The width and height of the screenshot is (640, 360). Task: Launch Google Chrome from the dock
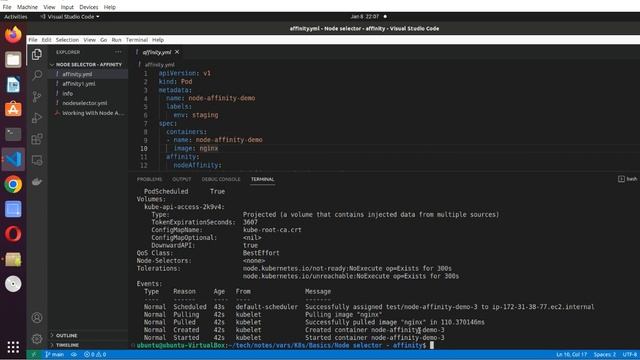pos(13,184)
